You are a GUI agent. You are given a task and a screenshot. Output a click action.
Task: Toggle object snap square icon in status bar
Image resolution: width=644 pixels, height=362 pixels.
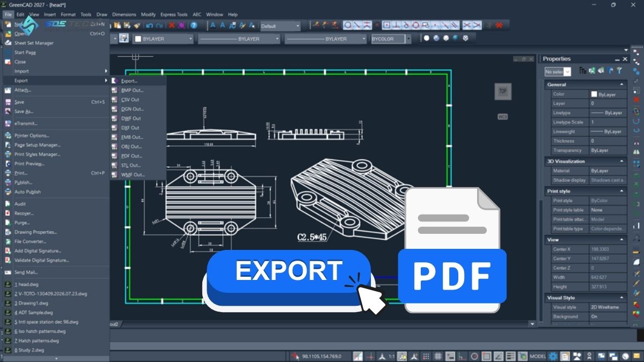click(x=486, y=356)
